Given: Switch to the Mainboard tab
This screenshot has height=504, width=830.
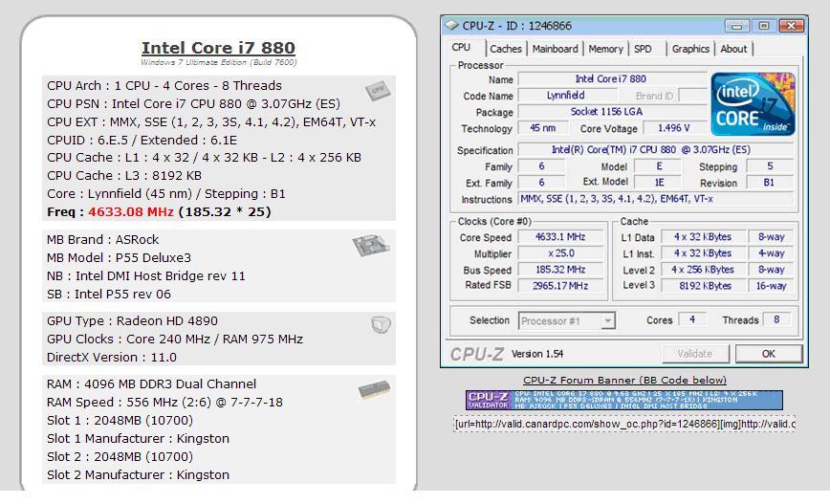Looking at the screenshot, I should pos(555,49).
